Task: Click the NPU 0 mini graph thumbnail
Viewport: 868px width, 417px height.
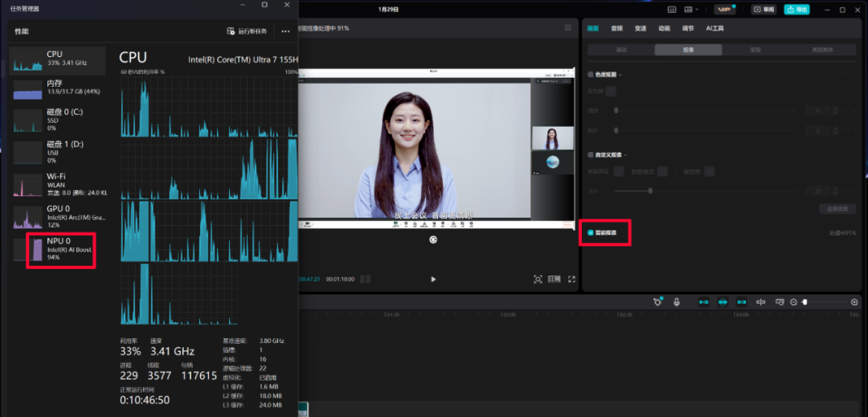Action: click(27, 249)
